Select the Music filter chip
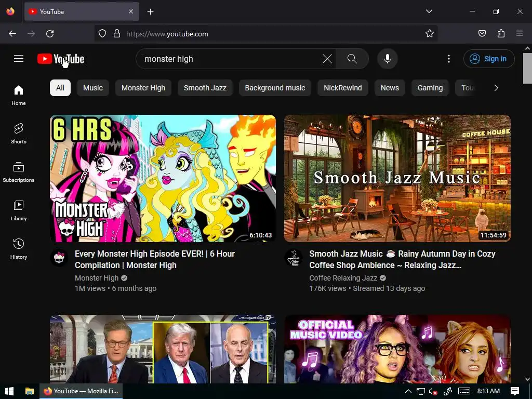This screenshot has width=532, height=399. point(93,88)
